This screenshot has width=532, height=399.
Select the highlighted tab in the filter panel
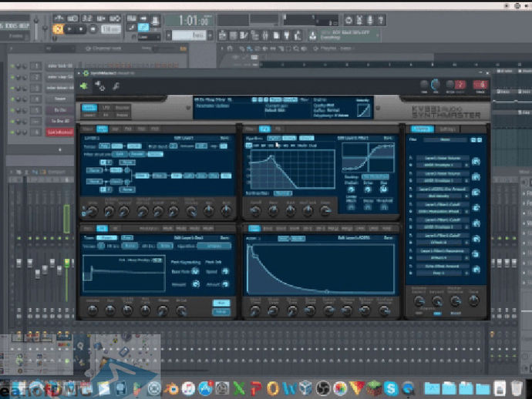(x=264, y=129)
